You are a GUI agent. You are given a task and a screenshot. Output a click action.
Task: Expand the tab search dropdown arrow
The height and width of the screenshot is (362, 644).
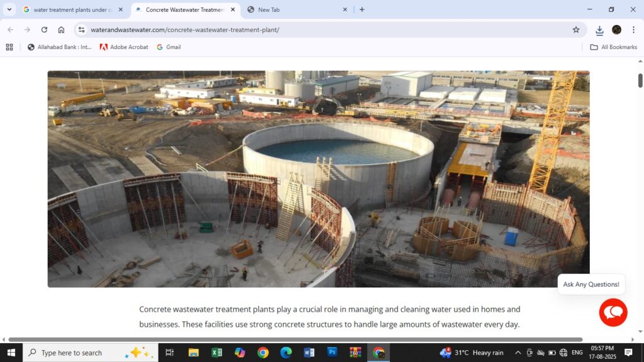coord(9,9)
